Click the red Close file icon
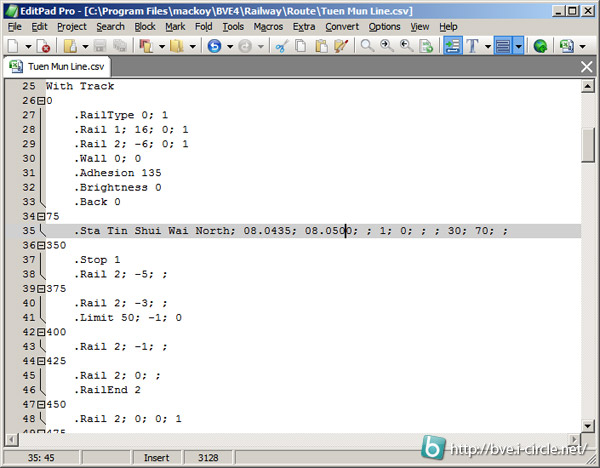The image size is (600, 468). point(45,46)
